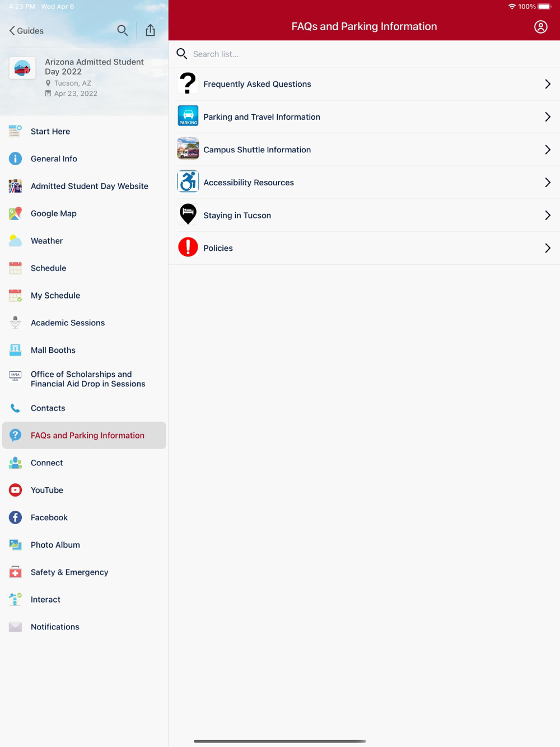Viewport: 560px width, 747px height.
Task: Click the Safety & Emergency icon
Action: (x=15, y=572)
